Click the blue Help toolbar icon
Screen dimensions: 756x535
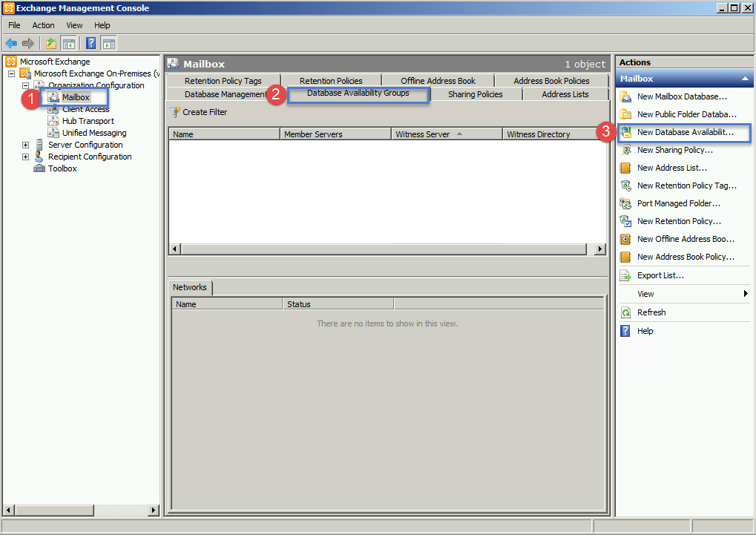coord(91,44)
